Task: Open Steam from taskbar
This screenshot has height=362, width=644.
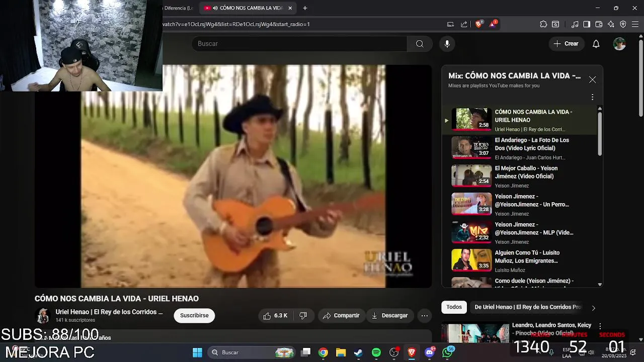Action: pos(358,352)
